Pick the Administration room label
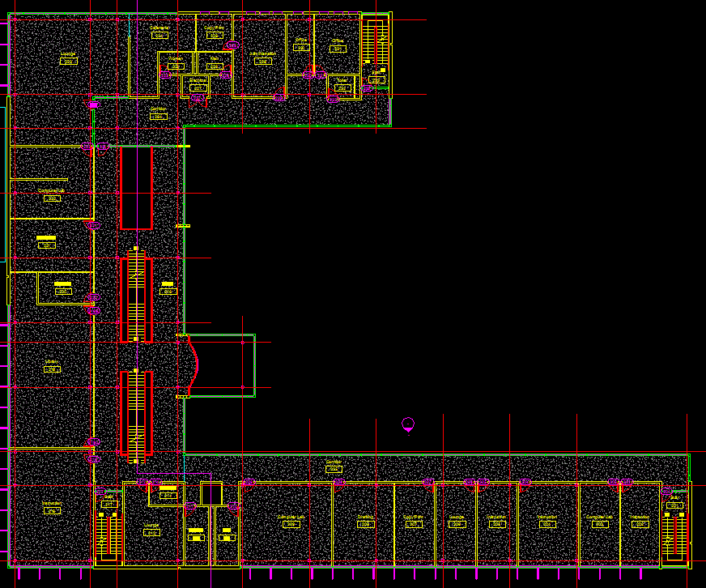The width and height of the screenshot is (706, 588). [262, 53]
